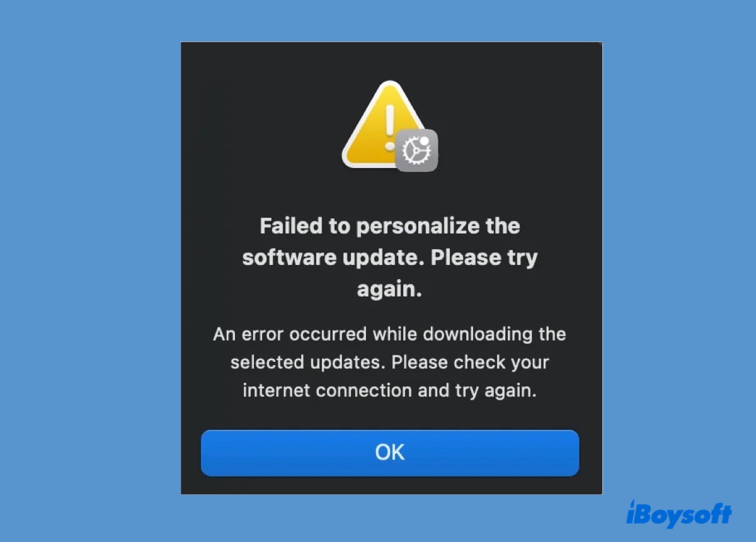
Task: Dismiss the error dialog with OK
Action: [x=390, y=453]
